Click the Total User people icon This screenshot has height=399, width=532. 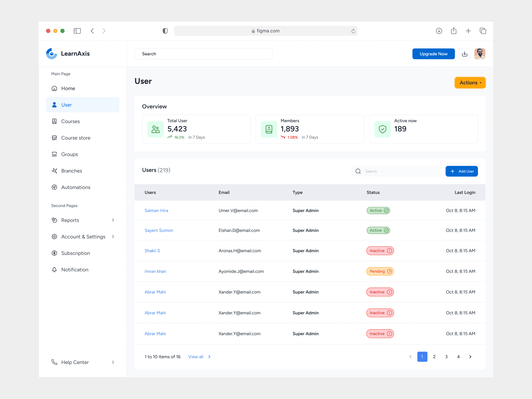(x=155, y=129)
